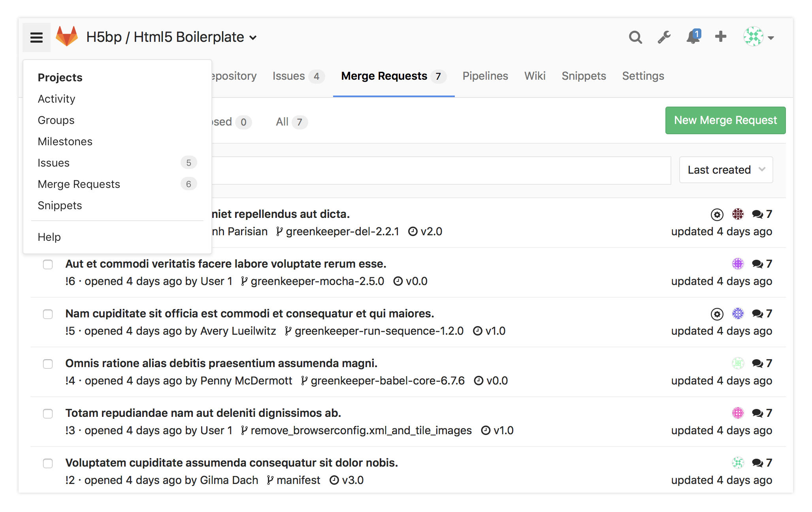Click comments icon on Totam repudiandae row
The width and height of the screenshot is (812, 512).
pyautogui.click(x=757, y=413)
